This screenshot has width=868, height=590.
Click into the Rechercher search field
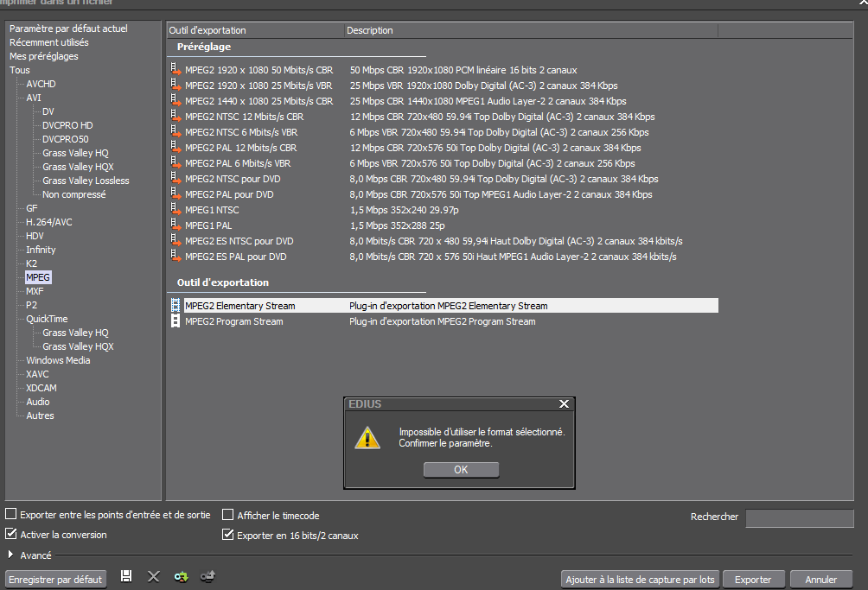pos(800,517)
